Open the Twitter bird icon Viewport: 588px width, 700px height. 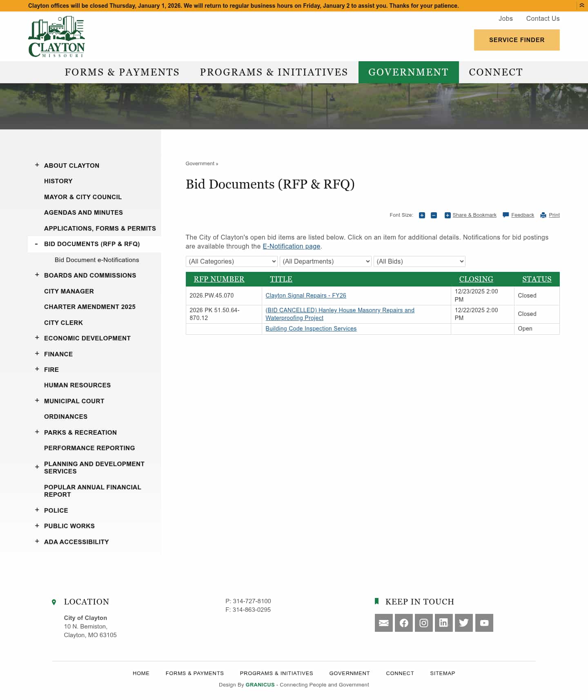463,623
